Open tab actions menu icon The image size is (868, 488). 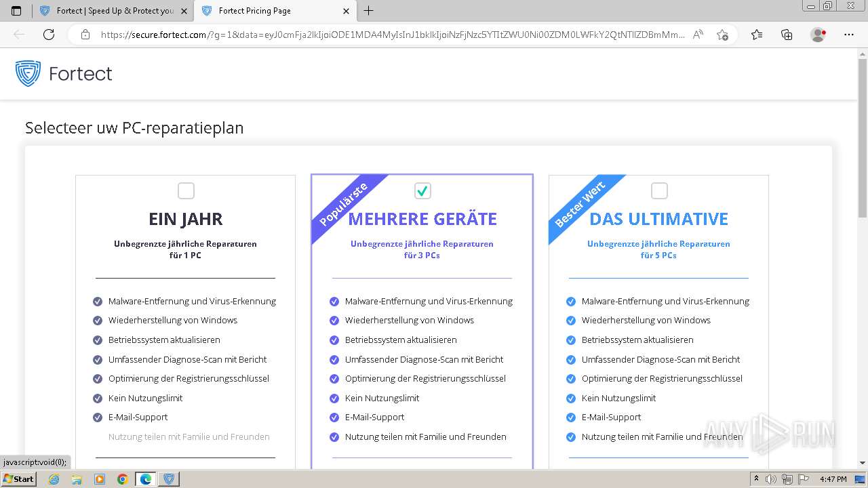tap(16, 11)
